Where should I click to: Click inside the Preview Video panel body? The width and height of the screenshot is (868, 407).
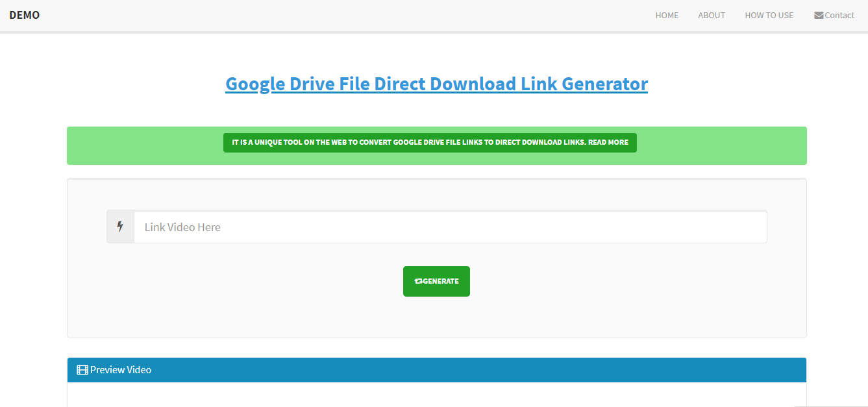[436, 395]
